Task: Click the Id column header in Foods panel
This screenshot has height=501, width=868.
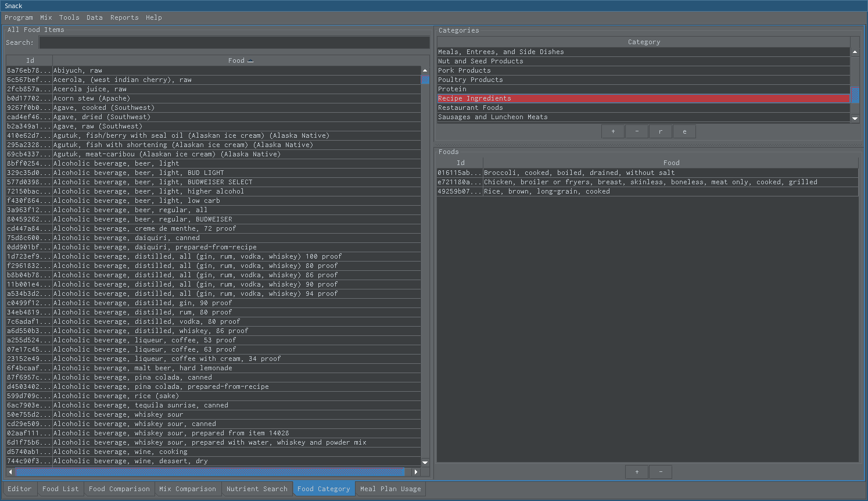Action: click(460, 163)
